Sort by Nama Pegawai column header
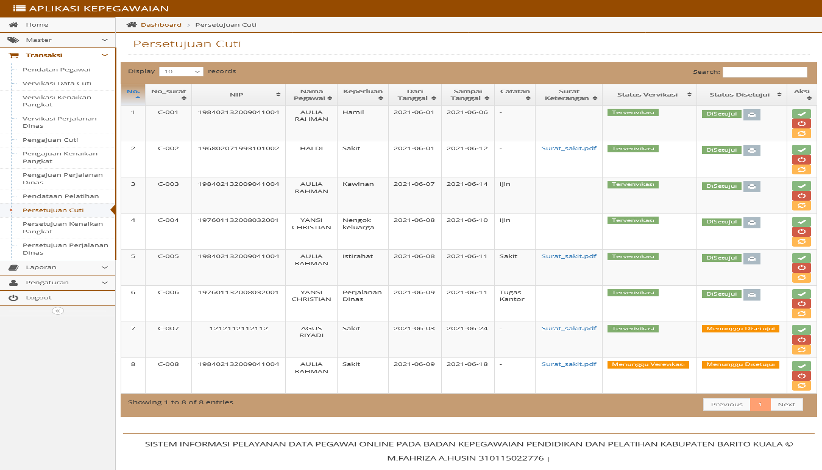 (x=311, y=95)
